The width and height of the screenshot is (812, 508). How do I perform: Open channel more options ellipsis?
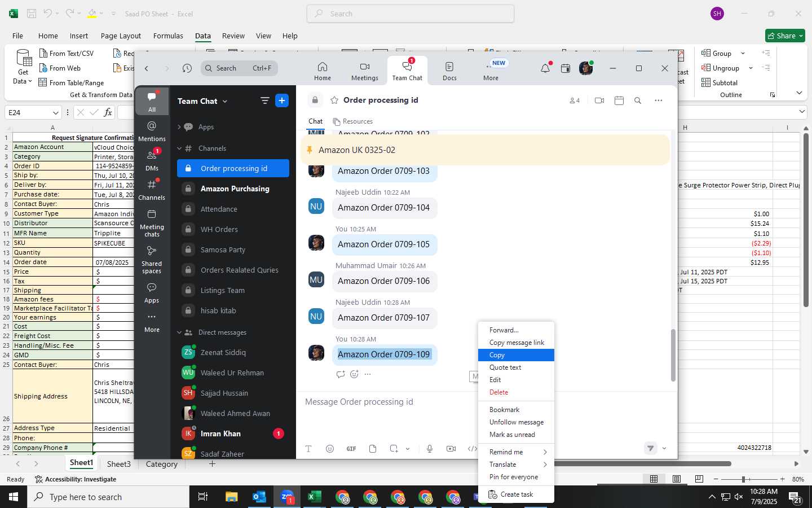(658, 100)
